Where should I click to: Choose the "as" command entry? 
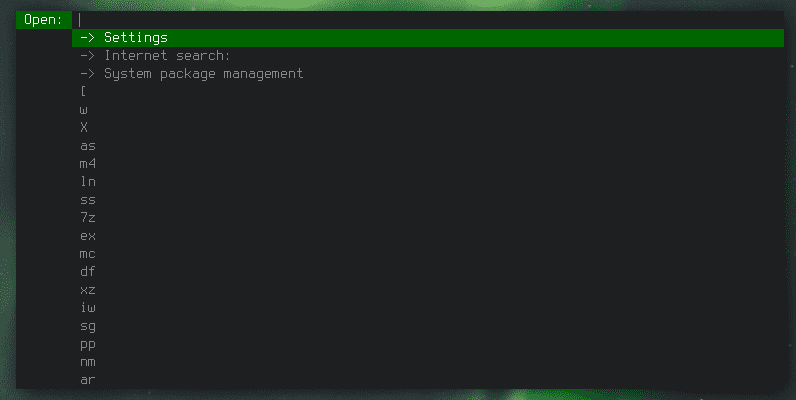(x=428, y=146)
